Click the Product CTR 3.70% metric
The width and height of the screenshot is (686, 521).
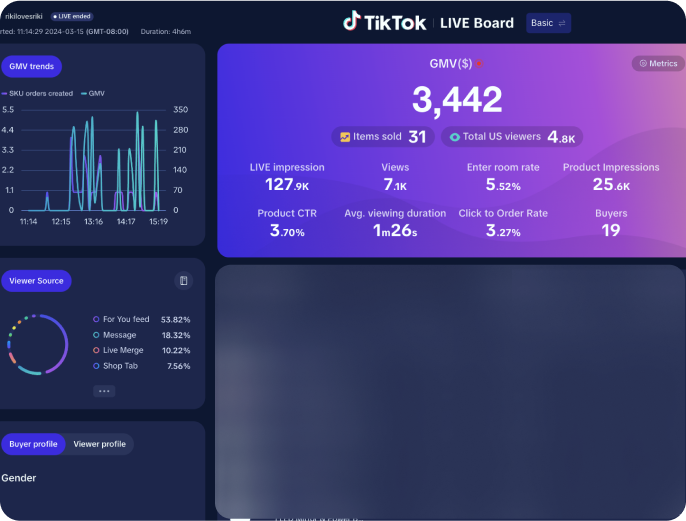point(287,223)
